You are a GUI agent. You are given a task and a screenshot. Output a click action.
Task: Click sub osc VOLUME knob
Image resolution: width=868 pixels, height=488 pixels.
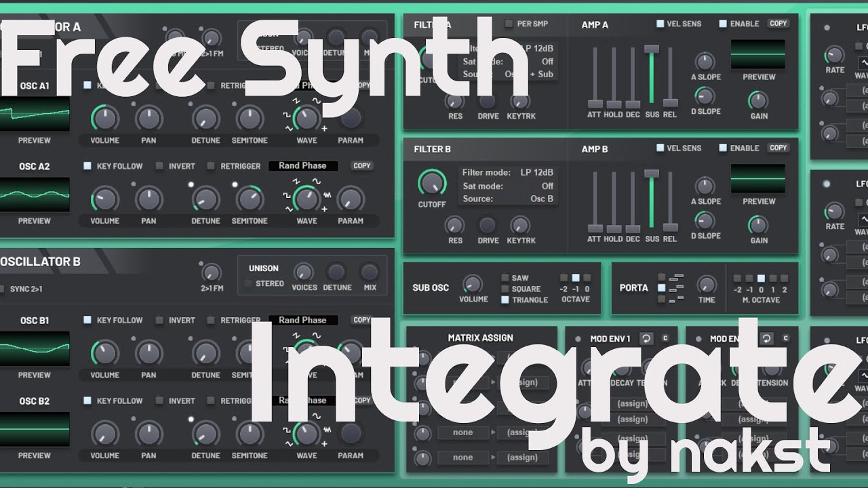pos(473,284)
